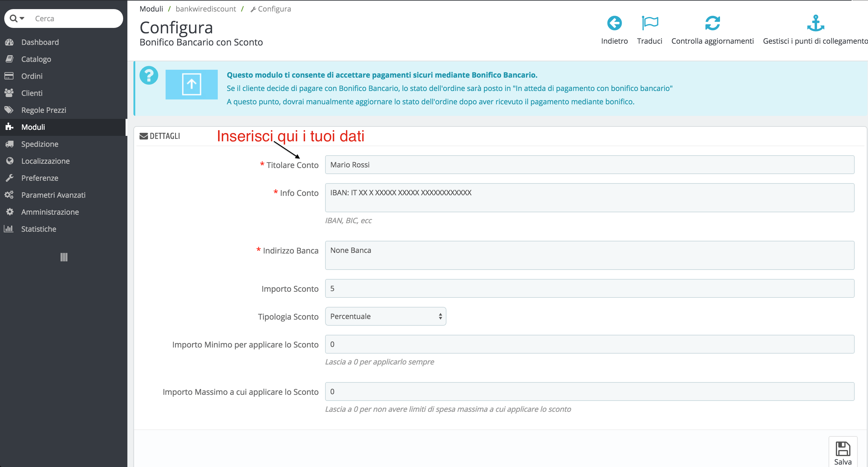Click the Indirizzo Banca text area

point(589,255)
